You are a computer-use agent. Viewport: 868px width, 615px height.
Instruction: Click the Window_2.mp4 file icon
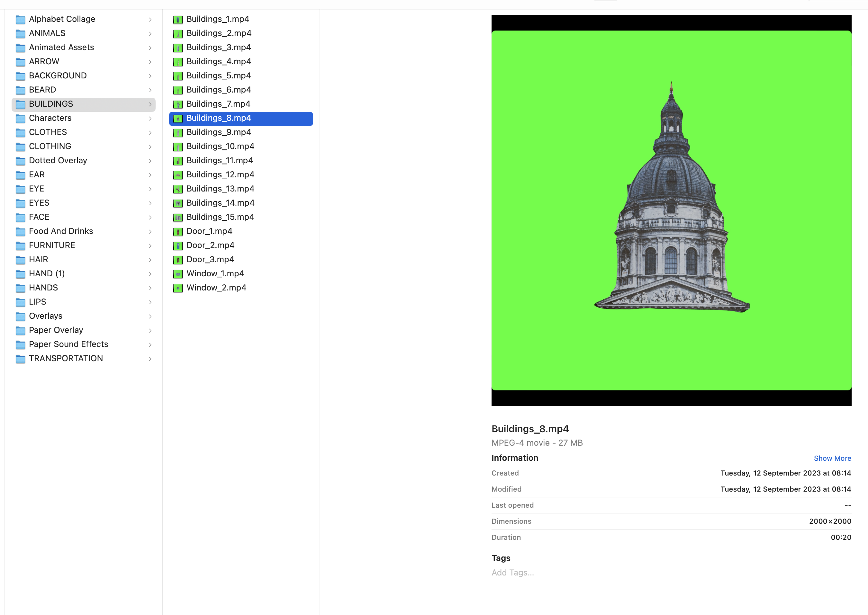178,288
